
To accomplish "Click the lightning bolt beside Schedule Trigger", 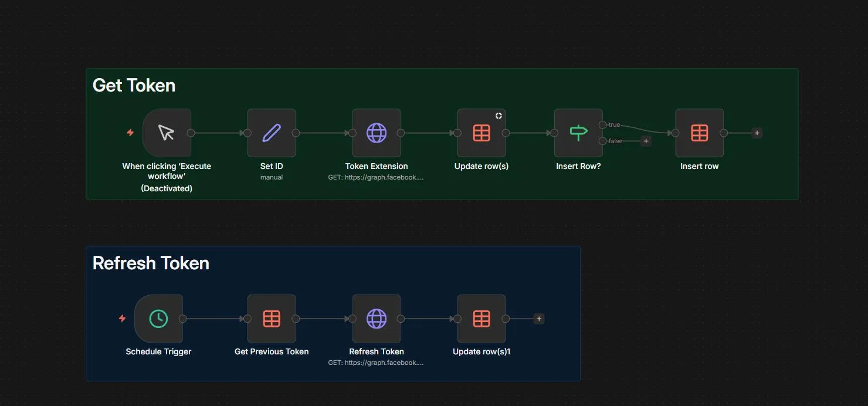I will tap(123, 319).
